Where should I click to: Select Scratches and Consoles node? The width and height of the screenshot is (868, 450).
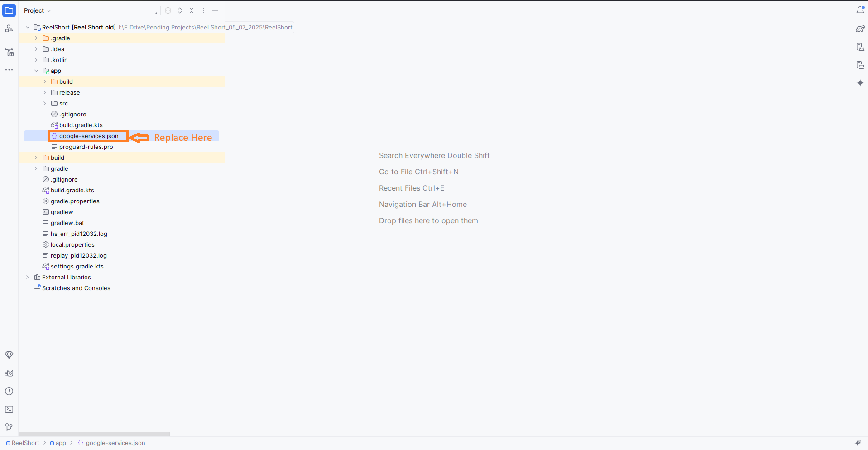coord(76,288)
